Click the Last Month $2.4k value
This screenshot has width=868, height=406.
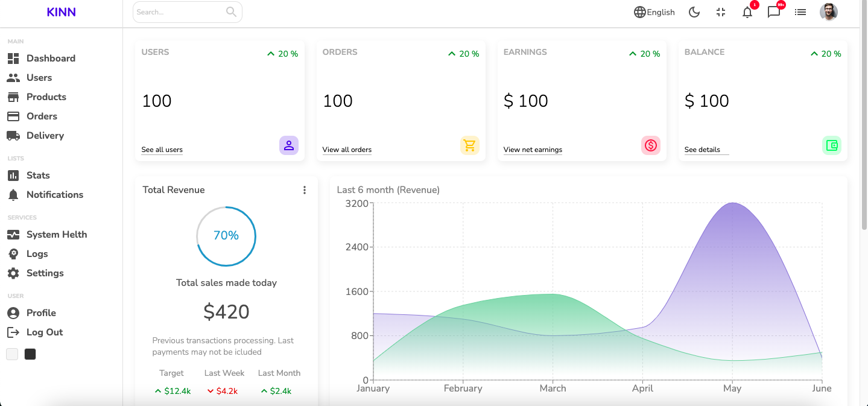click(276, 391)
